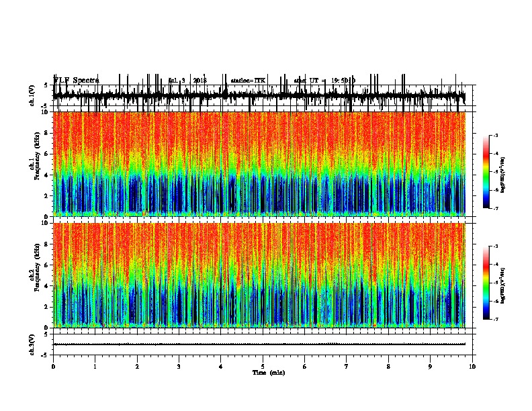Click the "2" tick on the Time axis

137,366
